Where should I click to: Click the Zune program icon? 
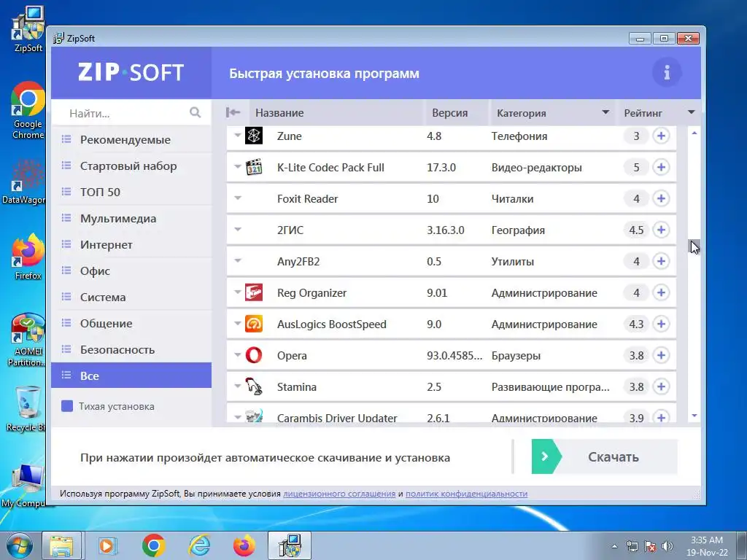[x=253, y=136]
